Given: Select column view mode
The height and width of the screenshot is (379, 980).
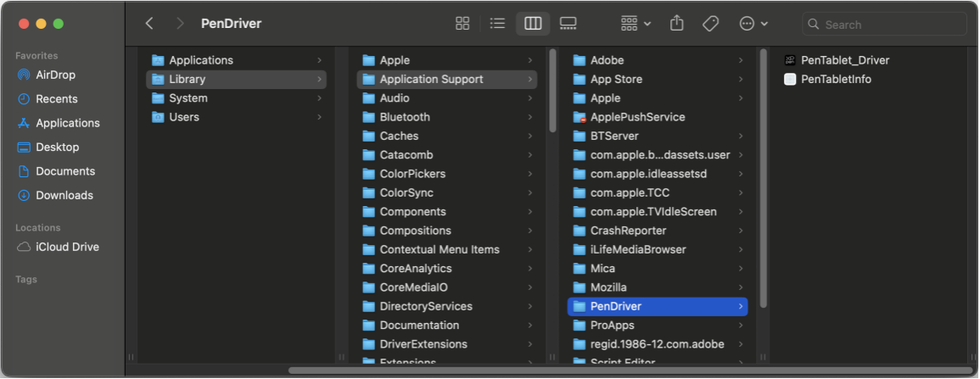Looking at the screenshot, I should pyautogui.click(x=533, y=24).
